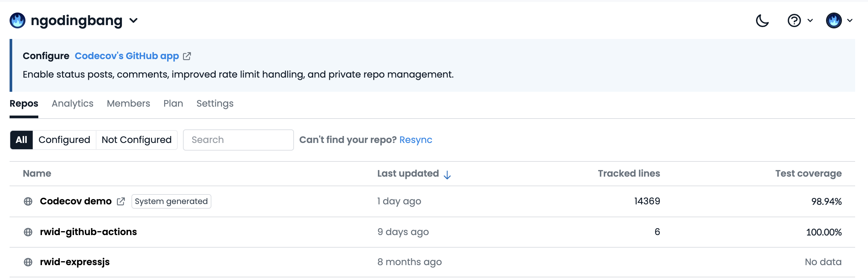Screen dimensions: 868x278
Task: Click the tracked lines value 6
Action: coord(657,232)
